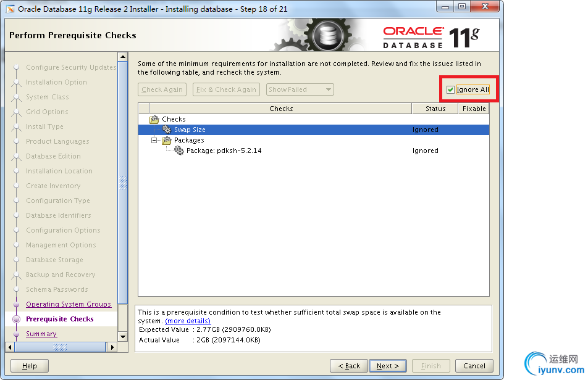Viewport: 588px width, 380px height.
Task: Click the Create Inventory step
Action: click(53, 186)
